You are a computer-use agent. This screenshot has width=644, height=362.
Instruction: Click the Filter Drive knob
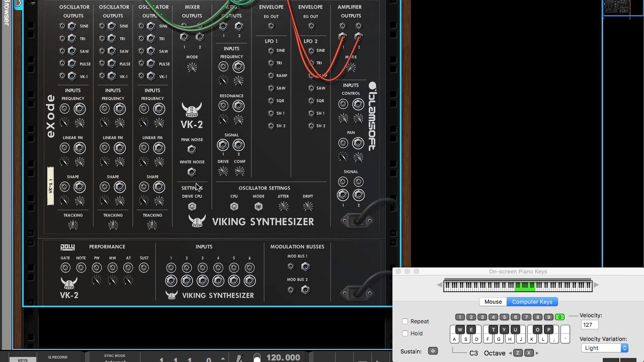223,171
